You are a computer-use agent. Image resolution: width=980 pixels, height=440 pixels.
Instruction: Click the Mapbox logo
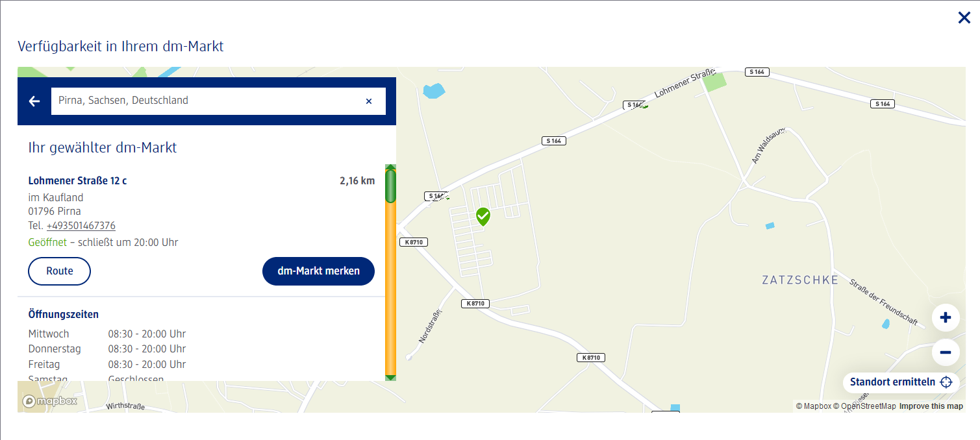50,401
